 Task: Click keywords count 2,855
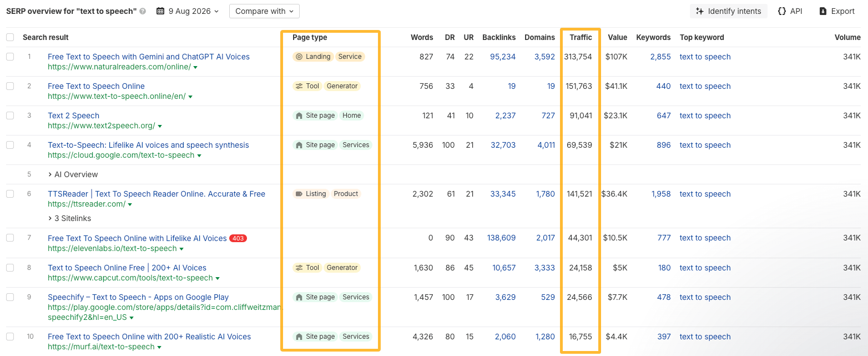coord(660,57)
